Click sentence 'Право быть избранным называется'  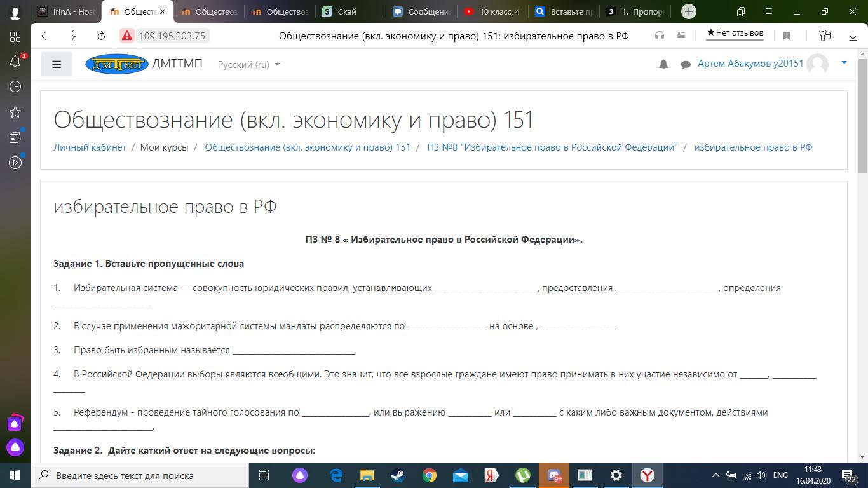coord(151,350)
